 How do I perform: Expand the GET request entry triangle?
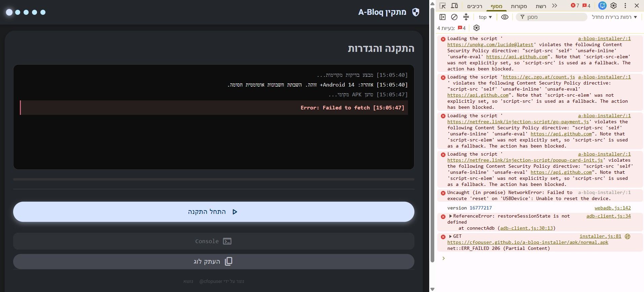pyautogui.click(x=450, y=236)
